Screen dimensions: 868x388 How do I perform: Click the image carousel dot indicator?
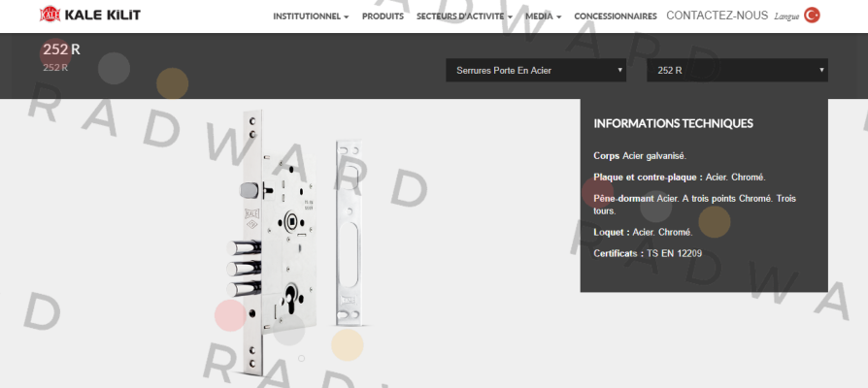tap(301, 358)
